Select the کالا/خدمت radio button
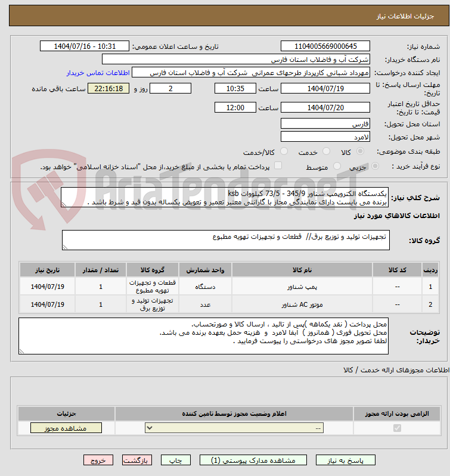 (284, 151)
